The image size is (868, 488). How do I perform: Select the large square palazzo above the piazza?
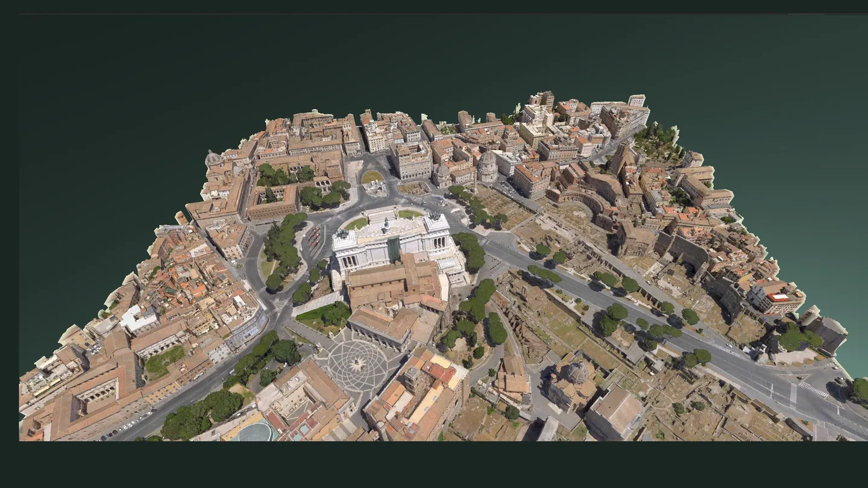tap(412, 160)
